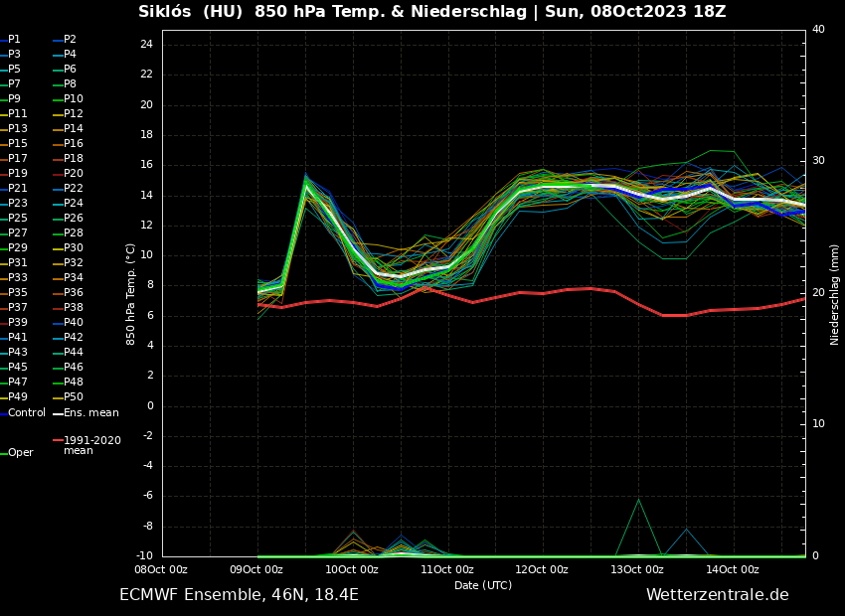Viewport: 845px width, 616px height.
Task: Select the Ens. mean legend entry
Action: pyautogui.click(x=90, y=412)
